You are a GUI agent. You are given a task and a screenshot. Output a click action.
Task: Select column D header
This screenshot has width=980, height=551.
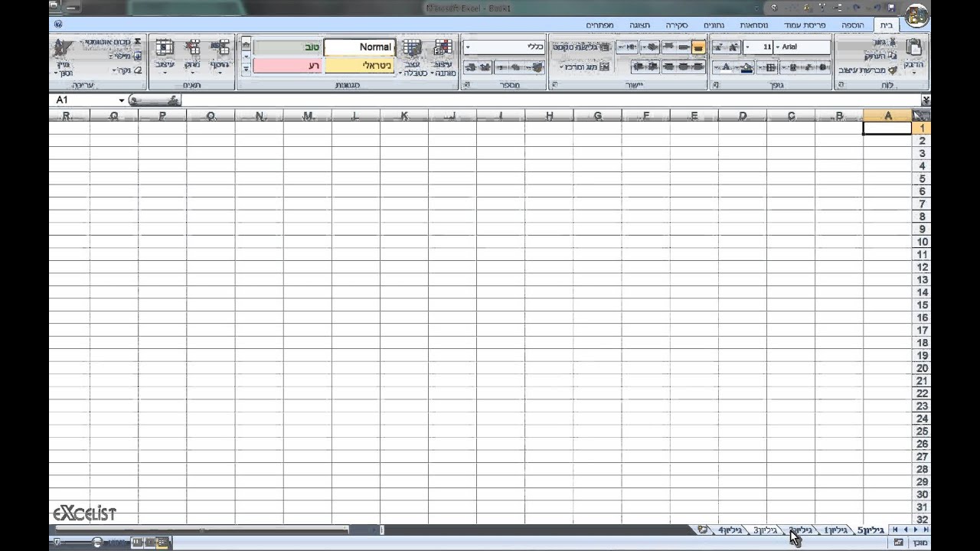tap(743, 116)
